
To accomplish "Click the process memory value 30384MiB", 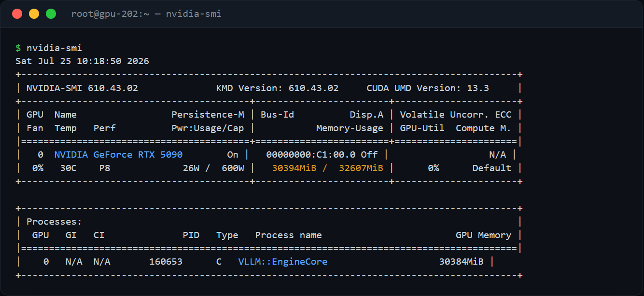I will point(461,262).
